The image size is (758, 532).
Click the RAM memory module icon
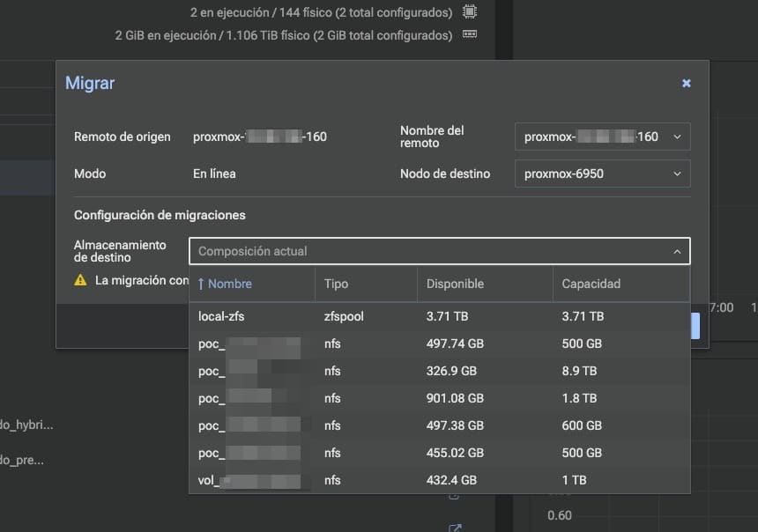click(470, 34)
